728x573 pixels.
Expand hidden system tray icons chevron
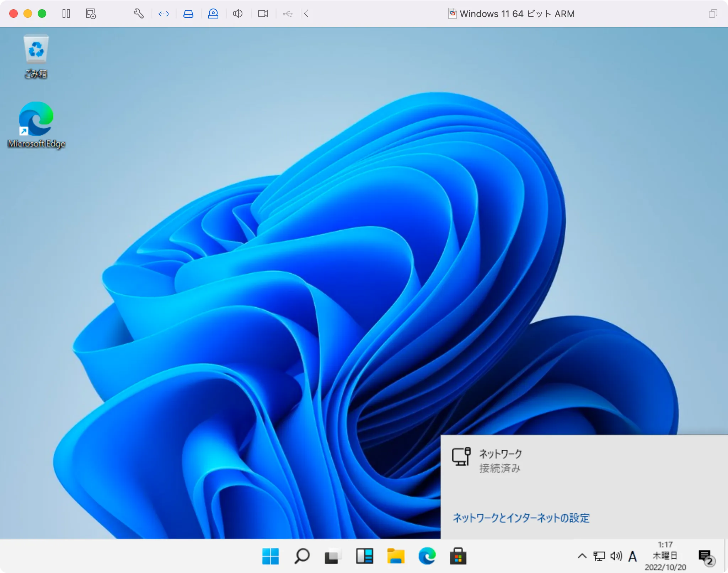[582, 556]
